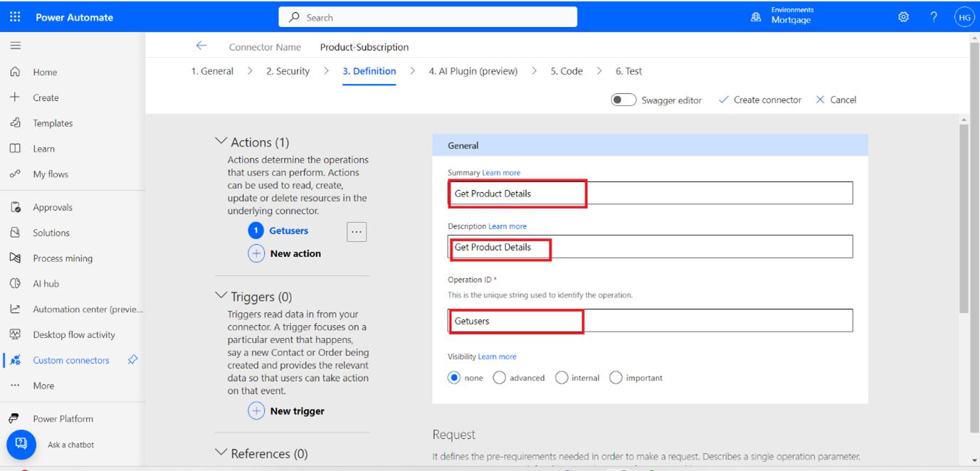Click the Create connector button
980x471 pixels.
click(759, 100)
